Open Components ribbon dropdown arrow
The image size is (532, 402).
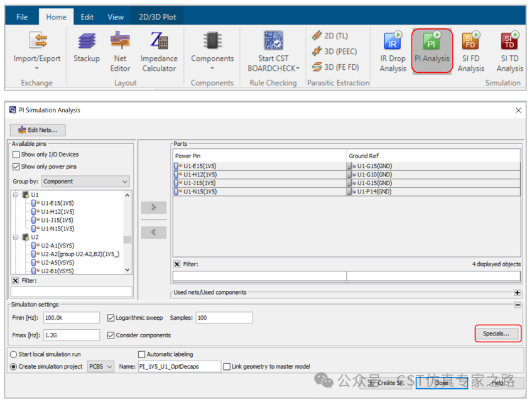212,68
